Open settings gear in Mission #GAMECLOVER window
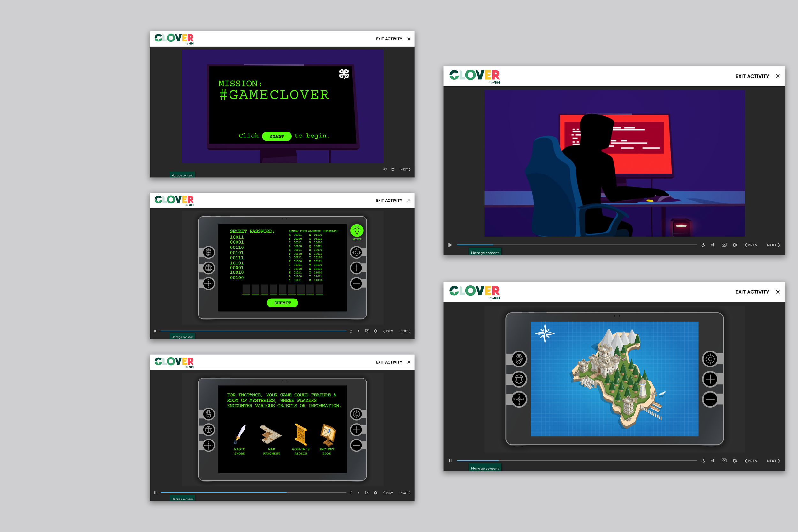Viewport: 798px width, 532px height. [393, 170]
